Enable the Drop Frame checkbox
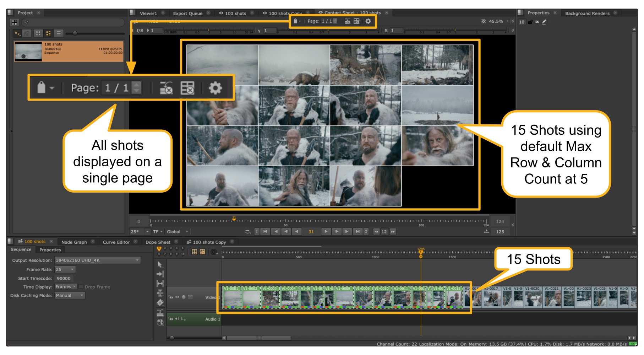This screenshot has width=644, height=355. click(x=81, y=287)
